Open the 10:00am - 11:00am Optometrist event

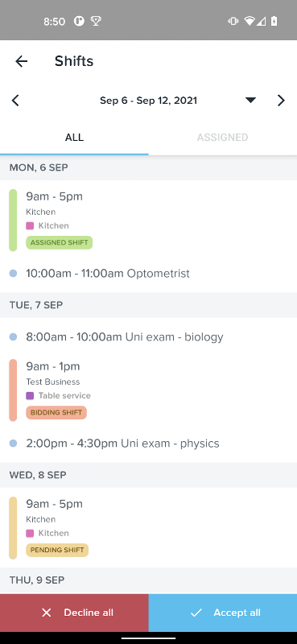[x=148, y=273]
